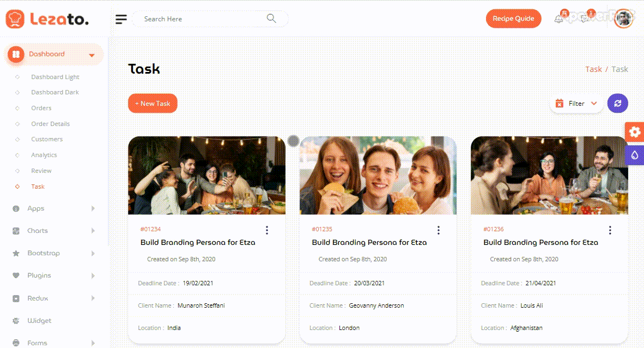This screenshot has width=644, height=348.
Task: Open the messages chat icon
Action: click(585, 19)
